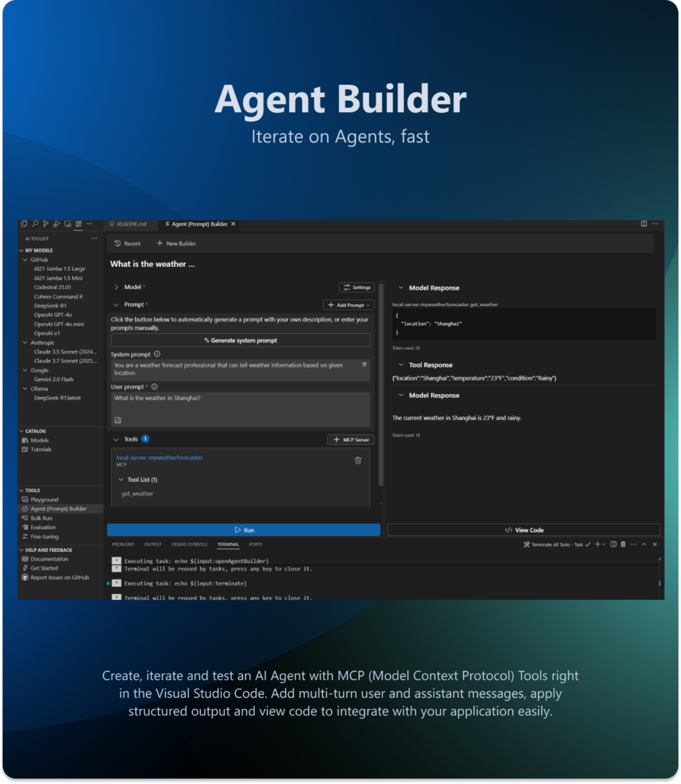681x784 pixels.
Task: Collapse the Ollama models group
Action: click(x=25, y=389)
